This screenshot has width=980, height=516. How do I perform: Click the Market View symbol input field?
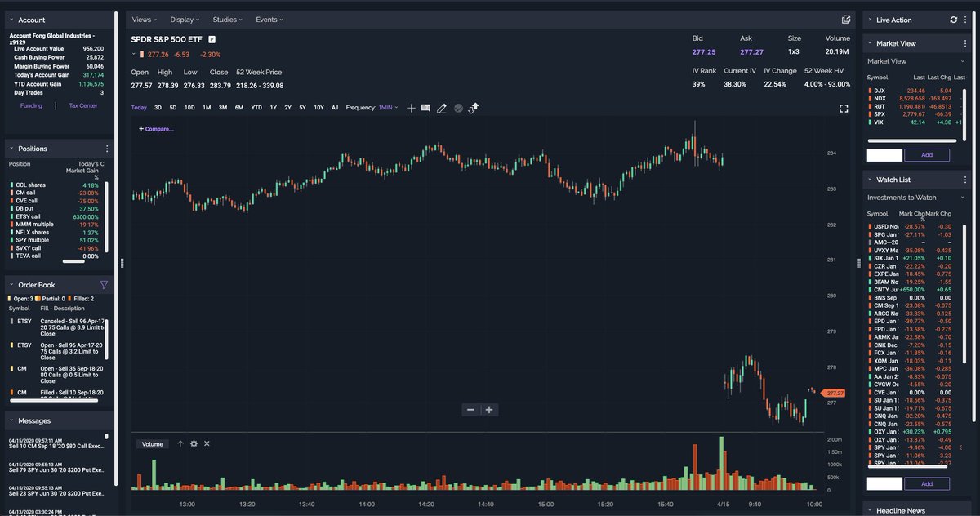coord(884,154)
